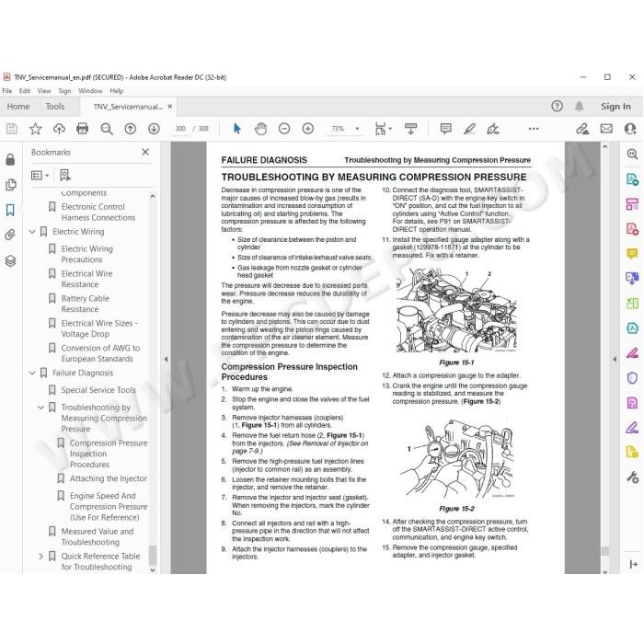Open the View menu
Screen dimensions: 644x644
44,91
